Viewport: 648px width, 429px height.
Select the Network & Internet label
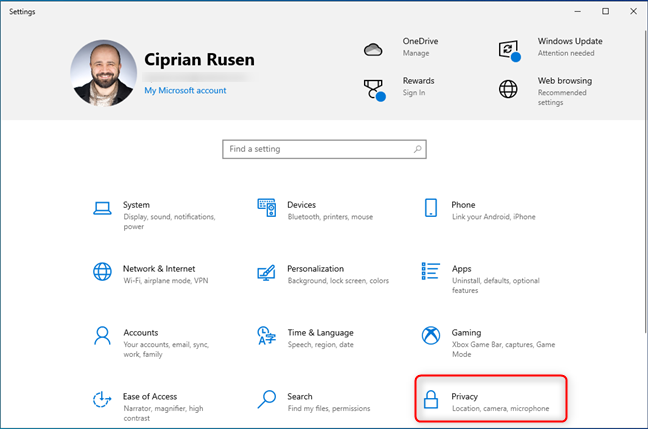click(x=159, y=269)
